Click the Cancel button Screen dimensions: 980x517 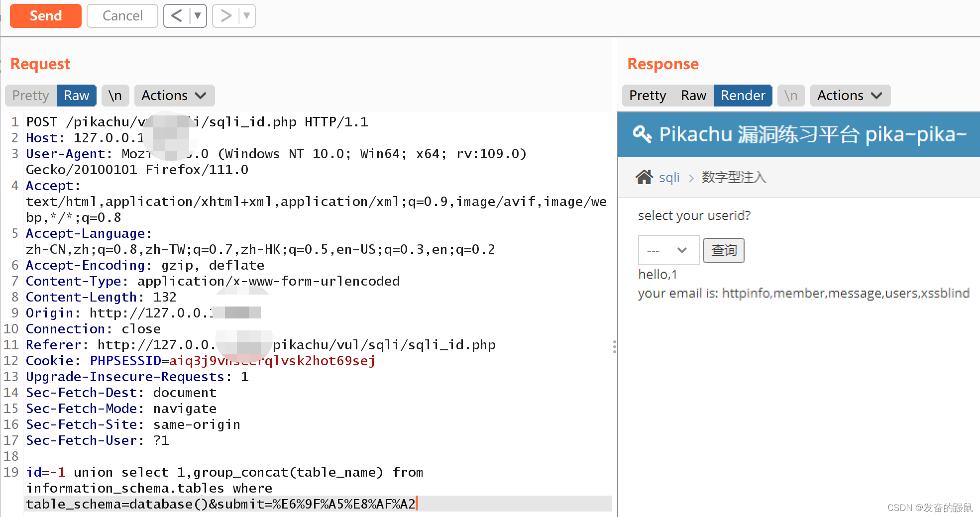(x=122, y=15)
